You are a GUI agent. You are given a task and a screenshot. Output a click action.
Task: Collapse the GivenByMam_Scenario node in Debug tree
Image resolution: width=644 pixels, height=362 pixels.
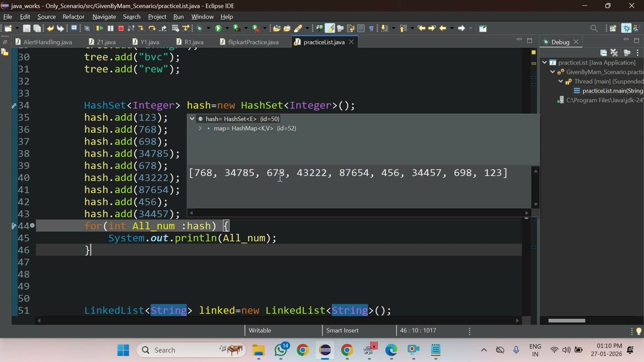click(x=552, y=72)
